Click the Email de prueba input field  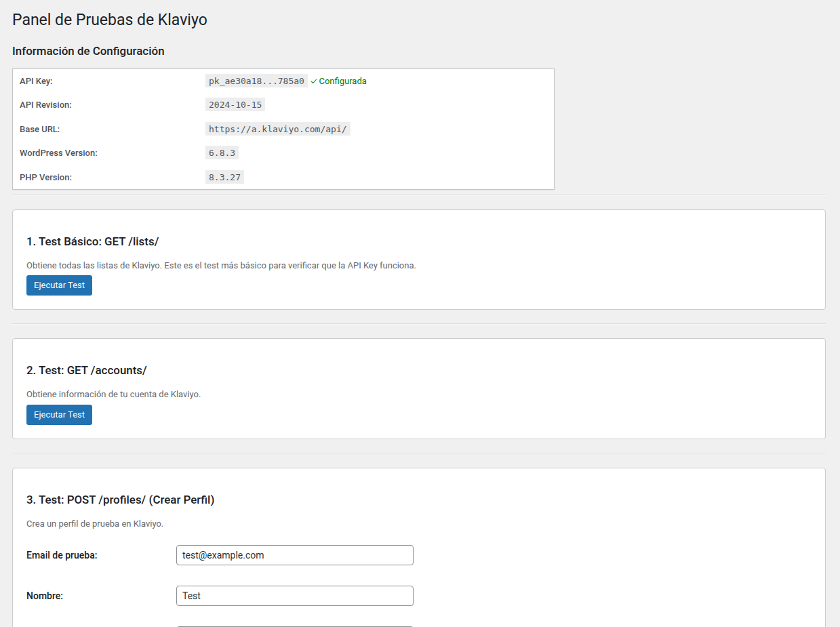[x=294, y=554]
